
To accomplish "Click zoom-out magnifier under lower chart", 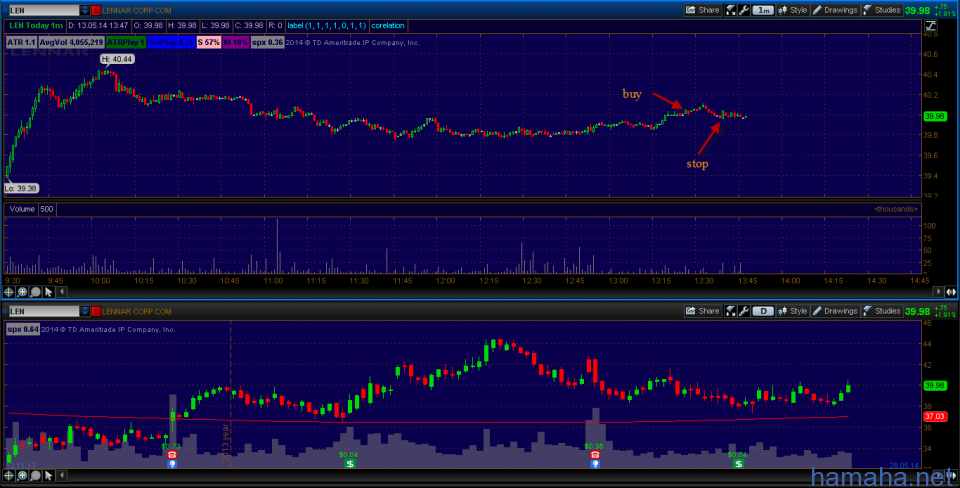I will [x=35, y=475].
